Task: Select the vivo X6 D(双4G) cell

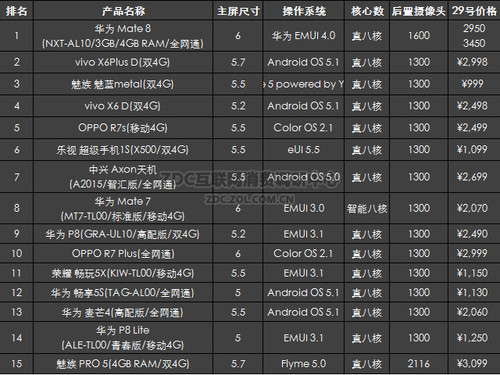Action: 123,106
